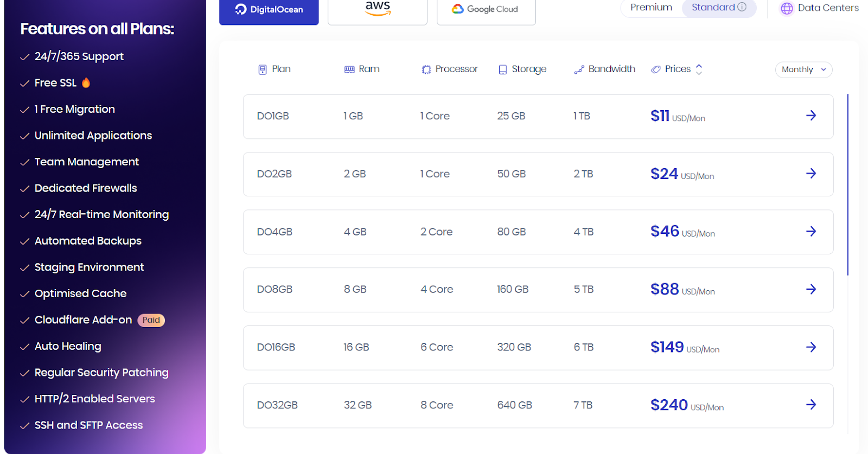Click the 24/7/365 Support feature

79,56
